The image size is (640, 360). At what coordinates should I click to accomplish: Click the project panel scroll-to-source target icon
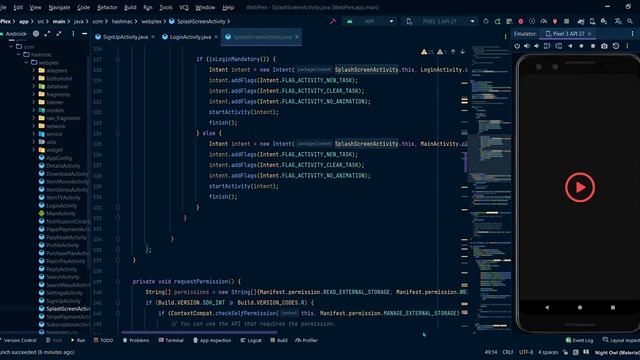(x=36, y=34)
